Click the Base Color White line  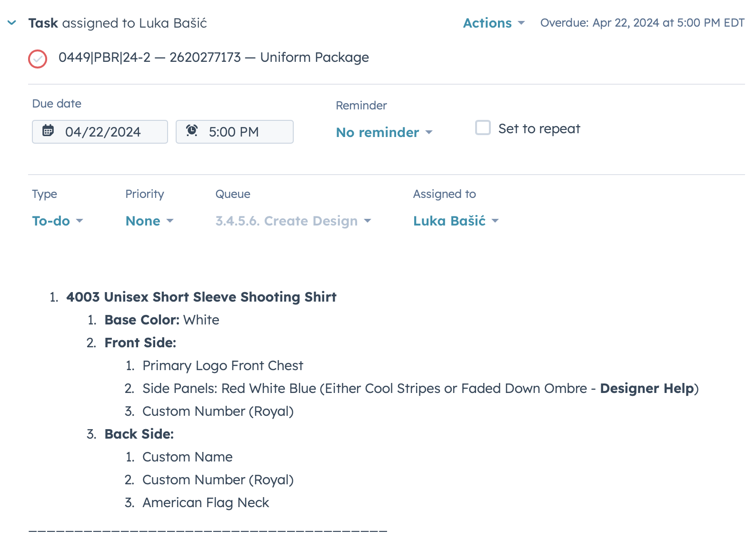coord(162,320)
